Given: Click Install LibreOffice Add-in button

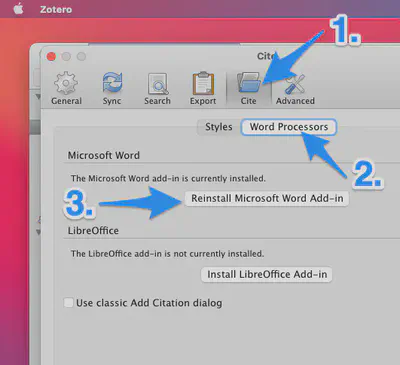Looking at the screenshot, I should 267,274.
